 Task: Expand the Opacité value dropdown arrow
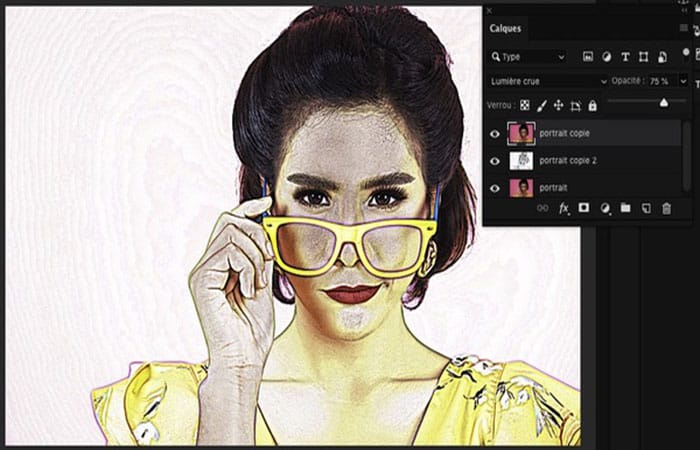tap(683, 81)
